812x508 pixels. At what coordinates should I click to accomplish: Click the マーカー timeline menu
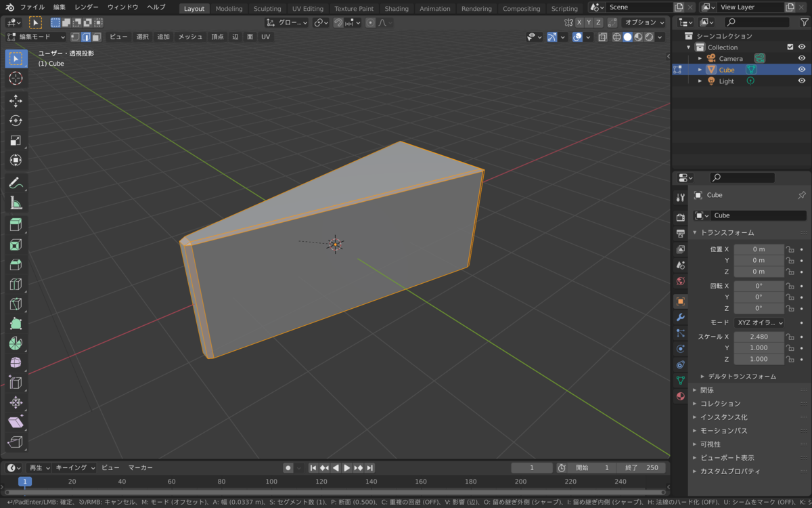[141, 467]
